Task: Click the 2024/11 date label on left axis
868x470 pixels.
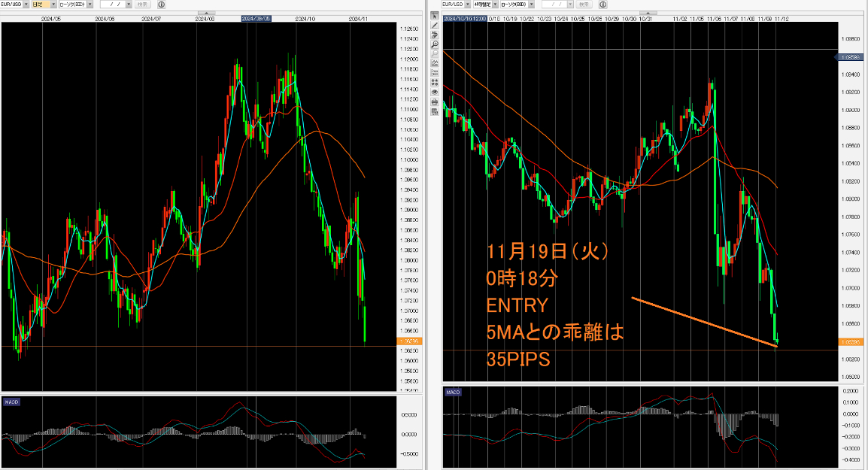Action: pyautogui.click(x=358, y=19)
